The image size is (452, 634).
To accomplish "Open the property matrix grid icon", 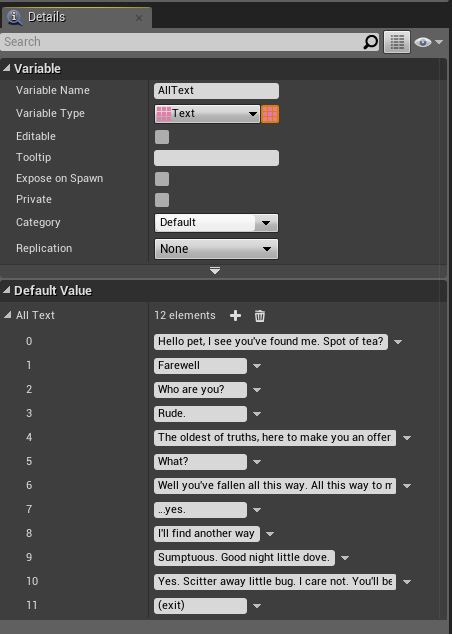I will (x=397, y=42).
